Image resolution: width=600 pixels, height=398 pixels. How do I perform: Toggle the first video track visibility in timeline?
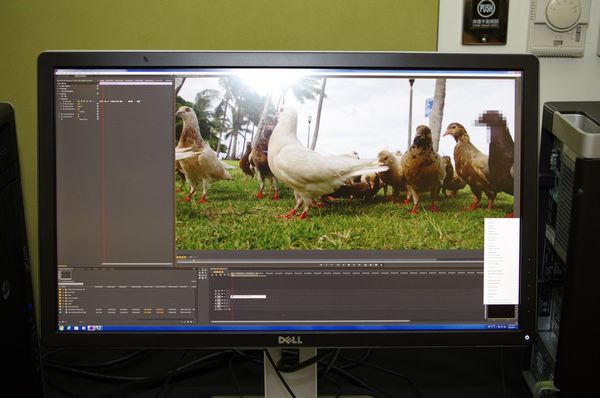tap(216, 292)
